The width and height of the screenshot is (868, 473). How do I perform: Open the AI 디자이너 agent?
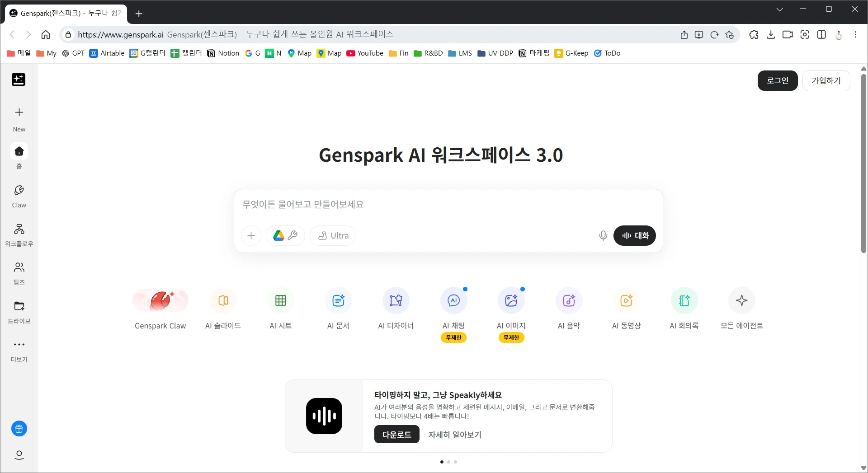point(396,309)
